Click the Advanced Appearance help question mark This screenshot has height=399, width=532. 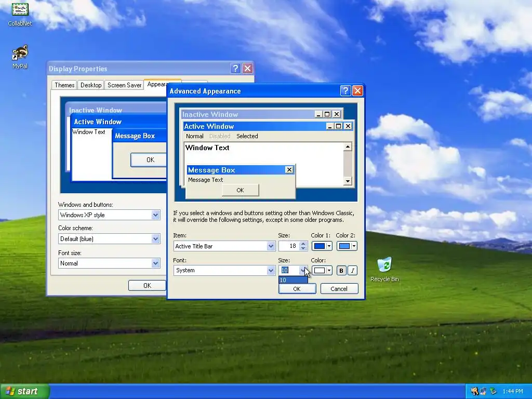tap(345, 90)
